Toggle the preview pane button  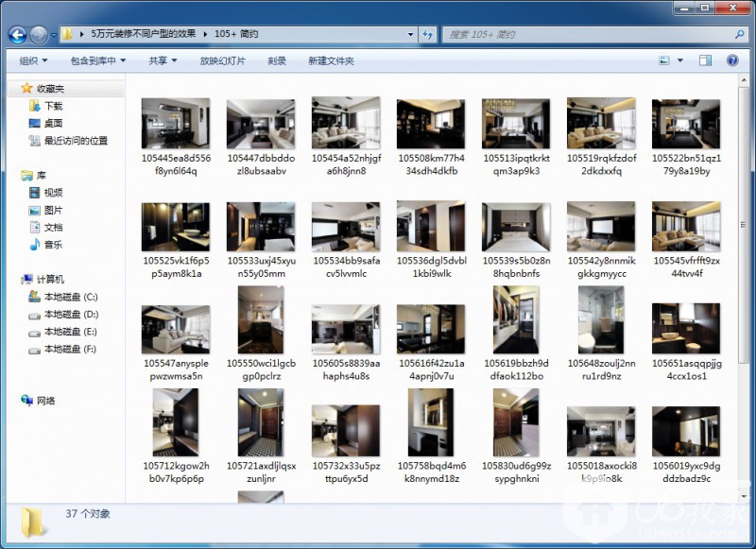705,60
